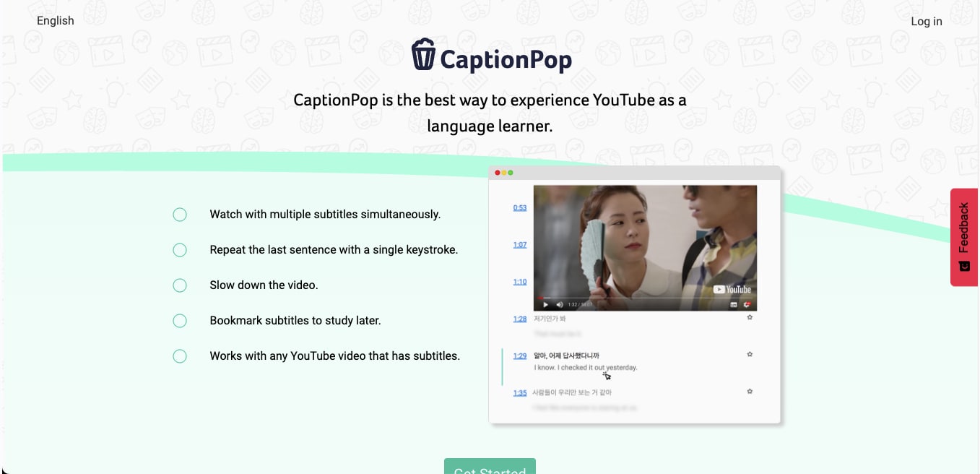Image resolution: width=980 pixels, height=474 pixels.
Task: Select the 'Slow down the video.' feature text
Action: point(264,285)
